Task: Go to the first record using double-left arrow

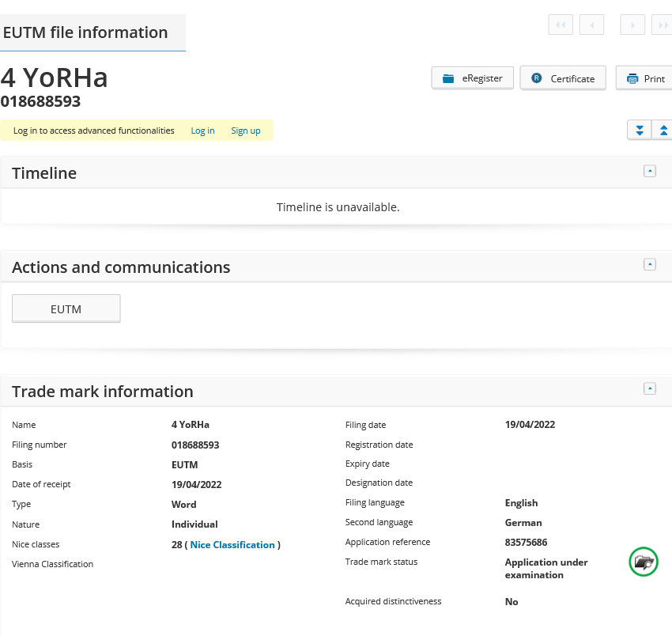Action: [x=560, y=25]
